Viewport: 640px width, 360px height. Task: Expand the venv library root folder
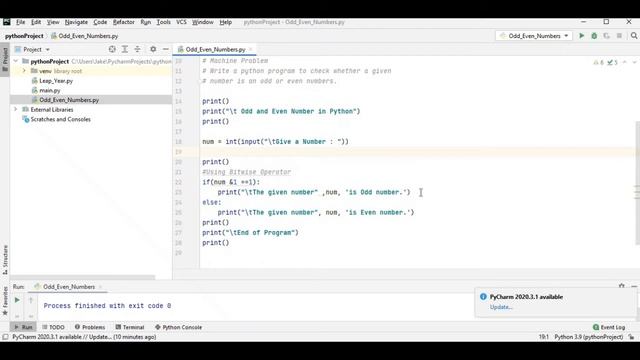coord(24,71)
